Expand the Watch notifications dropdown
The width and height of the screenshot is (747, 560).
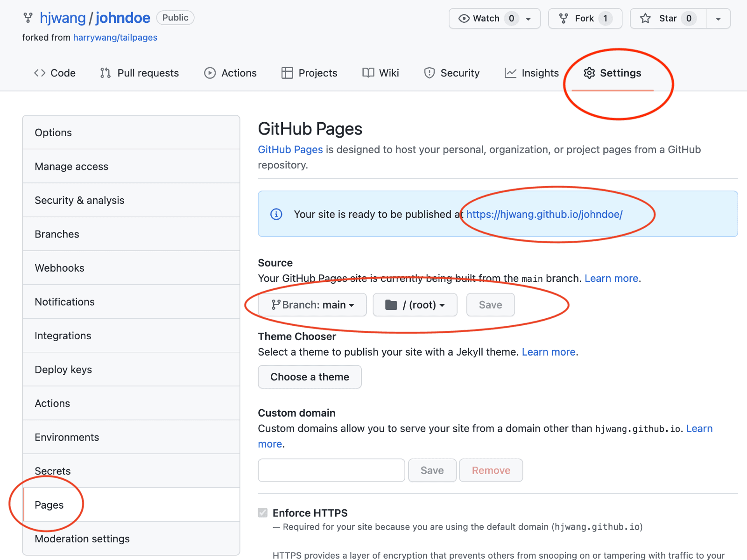pos(529,19)
